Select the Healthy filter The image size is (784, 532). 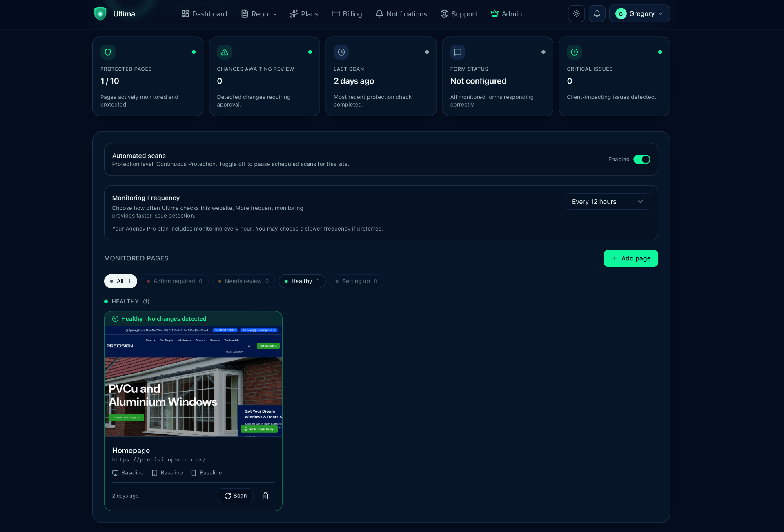(302, 281)
